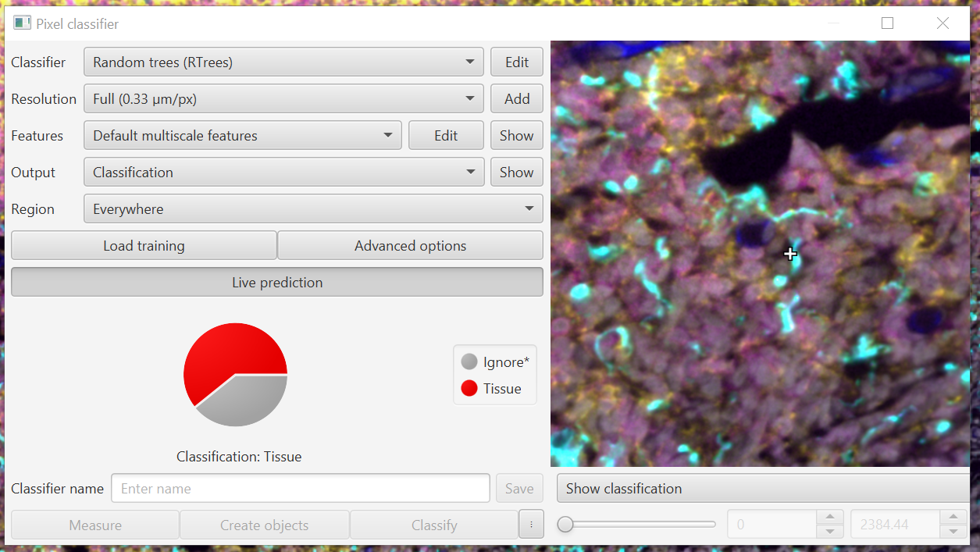Close the Pixel classifier window

coord(943,23)
